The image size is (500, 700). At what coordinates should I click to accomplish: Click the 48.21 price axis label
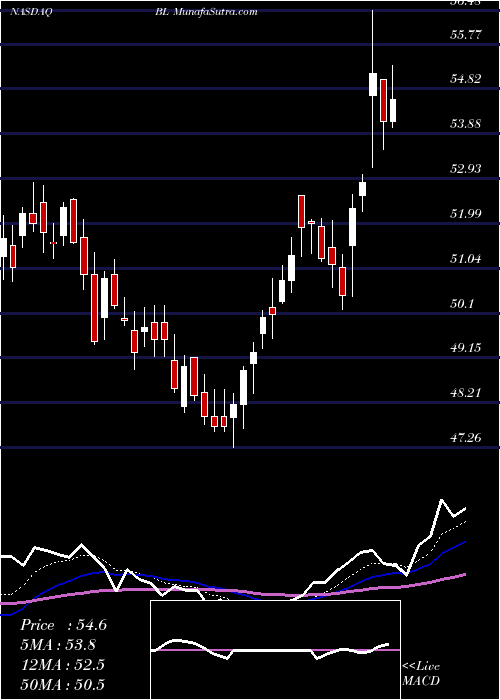466,393
